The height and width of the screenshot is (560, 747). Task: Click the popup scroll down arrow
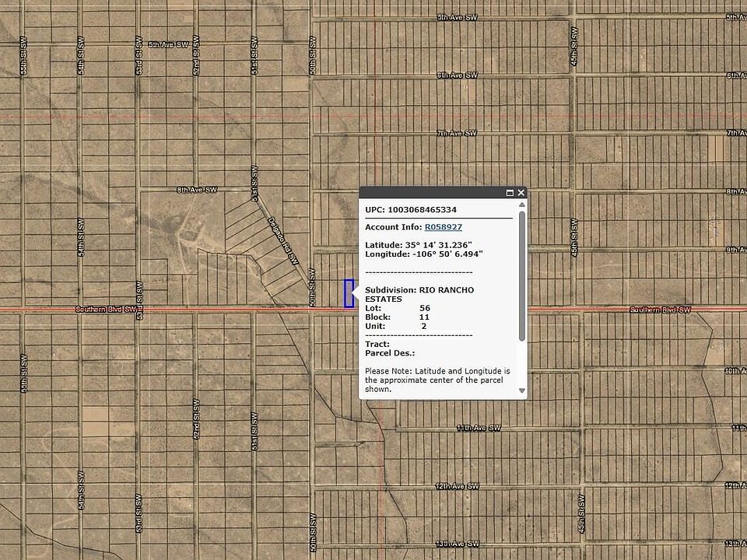[x=522, y=390]
